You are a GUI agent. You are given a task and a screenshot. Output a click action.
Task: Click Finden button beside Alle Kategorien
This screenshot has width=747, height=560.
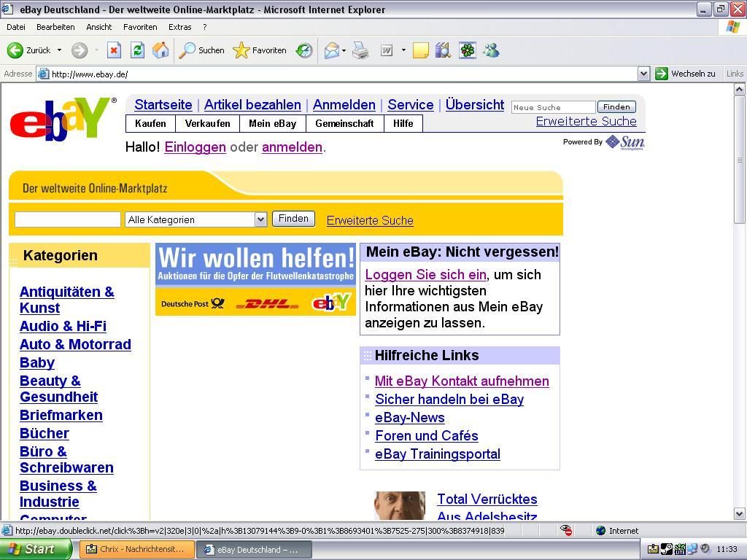pyautogui.click(x=293, y=219)
